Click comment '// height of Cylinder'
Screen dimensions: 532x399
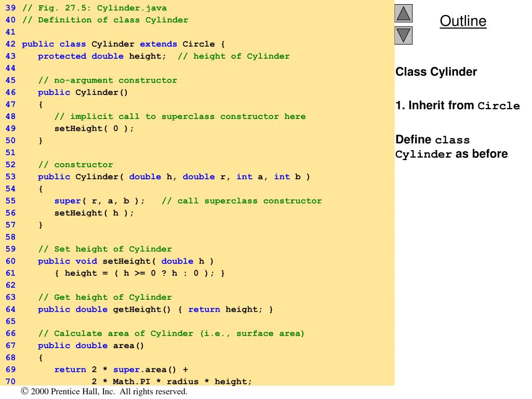(x=234, y=56)
